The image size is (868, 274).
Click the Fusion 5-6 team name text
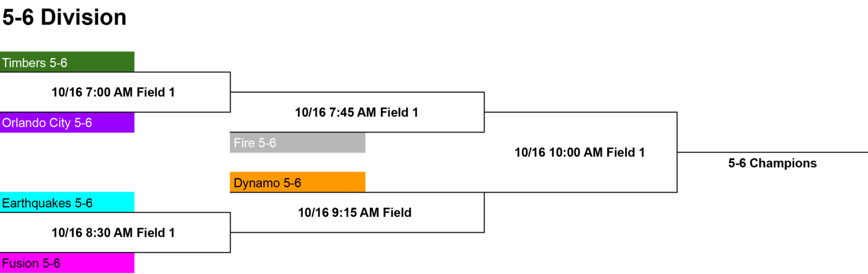31,264
